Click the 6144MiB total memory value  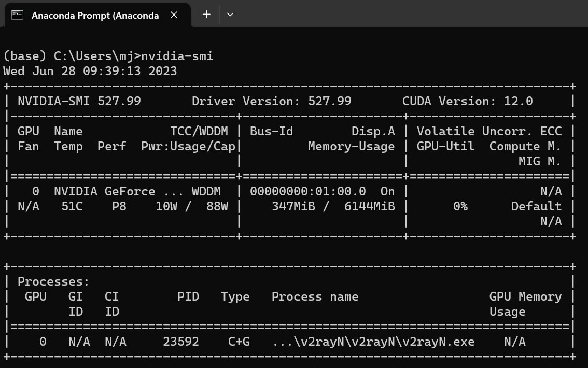pos(369,206)
